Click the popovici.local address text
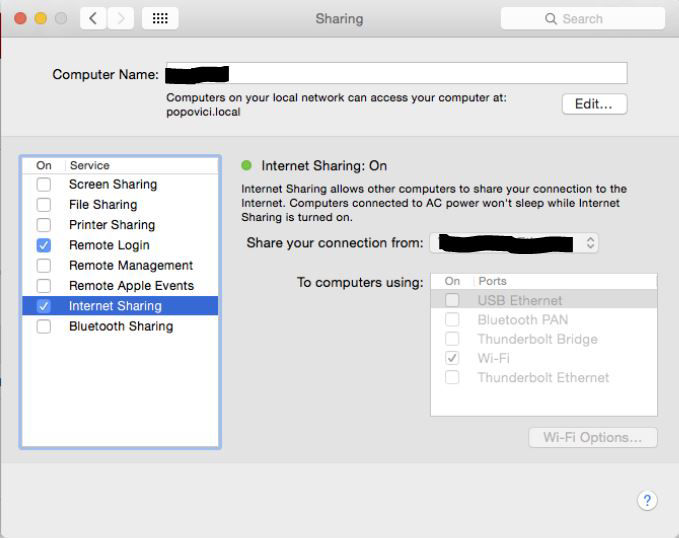 (203, 112)
